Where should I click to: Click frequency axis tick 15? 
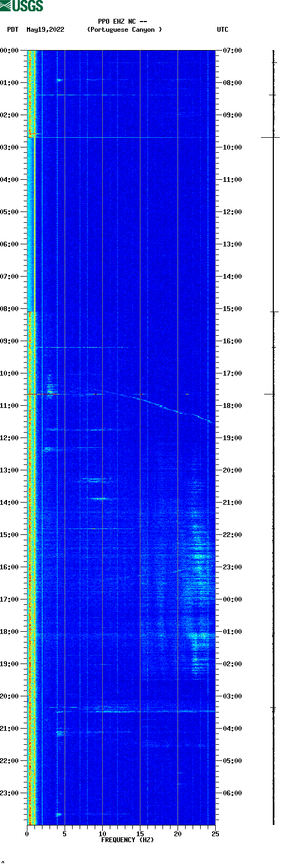140,834
